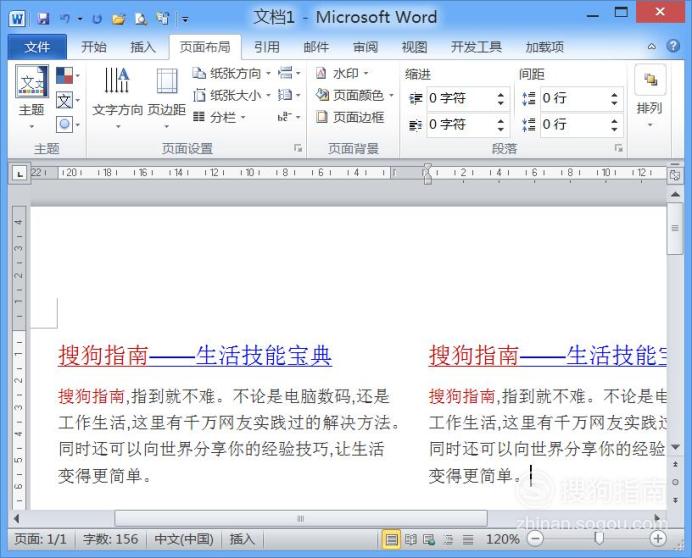This screenshot has height=558, width=692.
Task: Switch to the 视图 ribbon tab
Action: click(x=414, y=47)
